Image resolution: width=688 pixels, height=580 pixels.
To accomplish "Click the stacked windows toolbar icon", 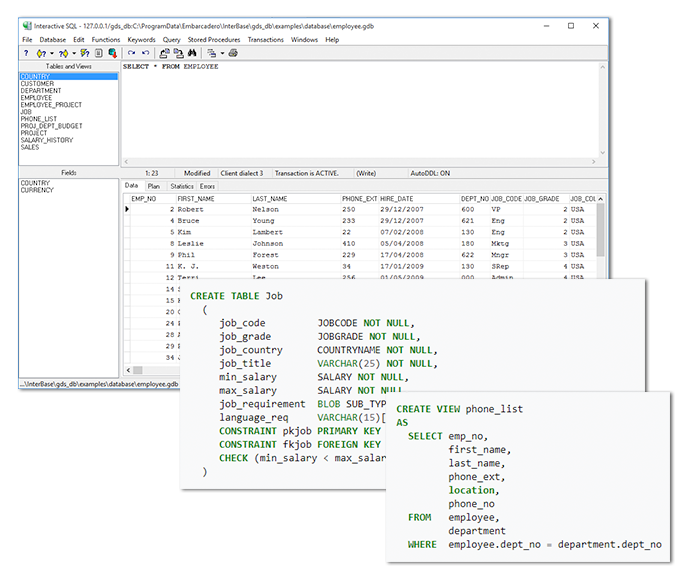I will pos(211,53).
